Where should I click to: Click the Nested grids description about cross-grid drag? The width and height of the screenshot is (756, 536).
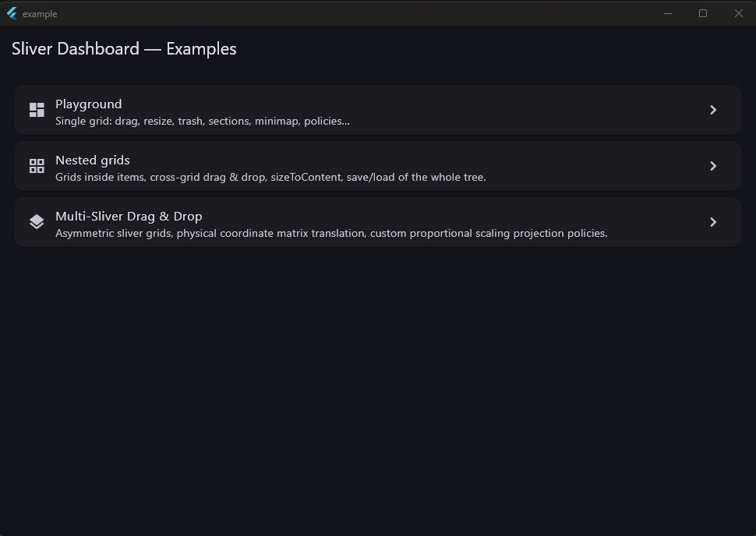tap(270, 177)
